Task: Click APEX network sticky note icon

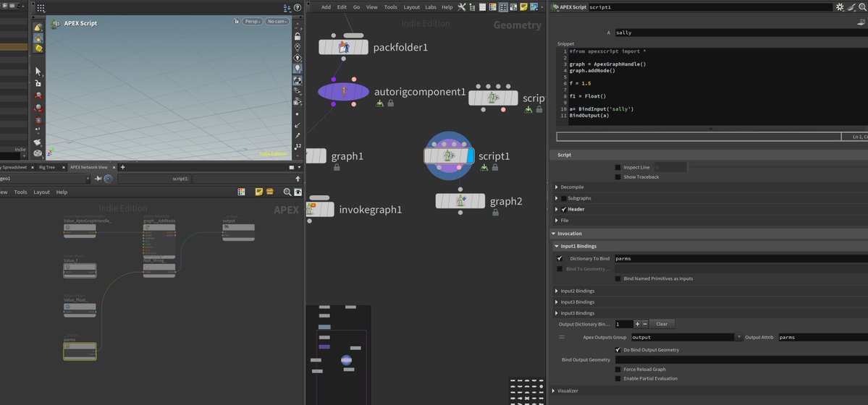Action: 258,192
